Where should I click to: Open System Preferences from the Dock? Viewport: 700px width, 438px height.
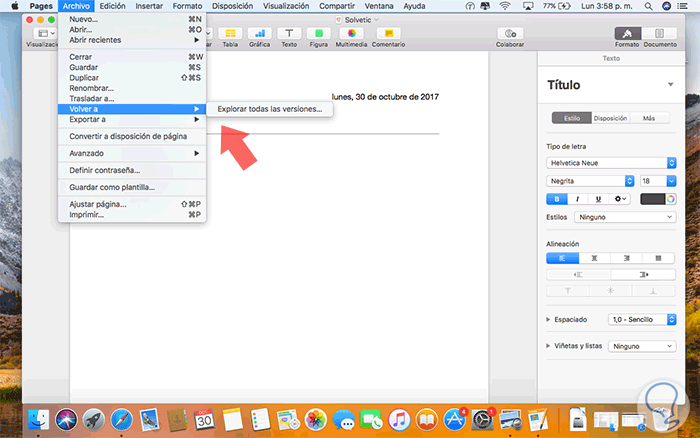[x=482, y=420]
